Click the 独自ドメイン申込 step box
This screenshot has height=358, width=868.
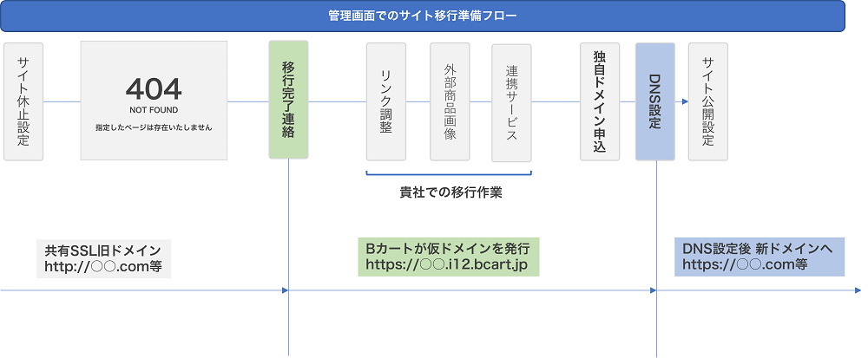[x=600, y=101]
